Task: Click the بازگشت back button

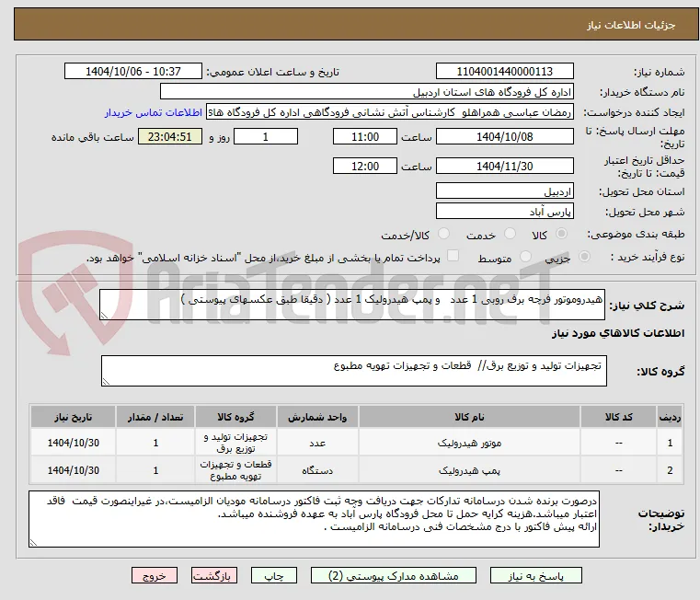Action: click(213, 575)
